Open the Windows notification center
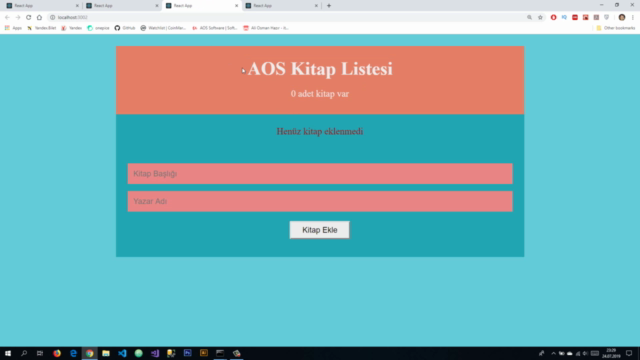640x360 pixels. [629, 353]
